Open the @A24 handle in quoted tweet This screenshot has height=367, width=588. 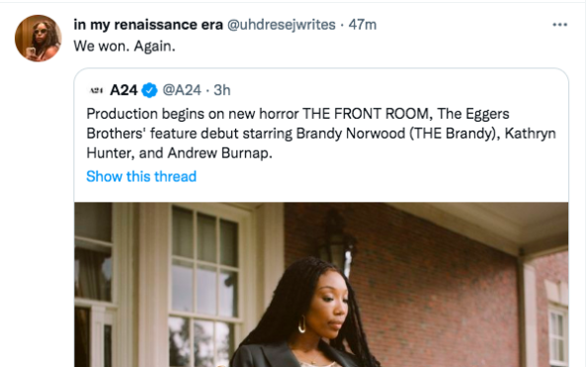[x=182, y=90]
